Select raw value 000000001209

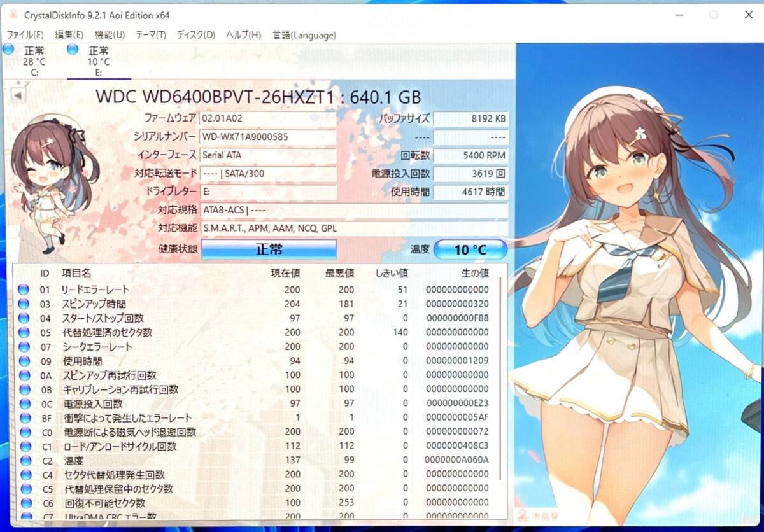pyautogui.click(x=457, y=361)
